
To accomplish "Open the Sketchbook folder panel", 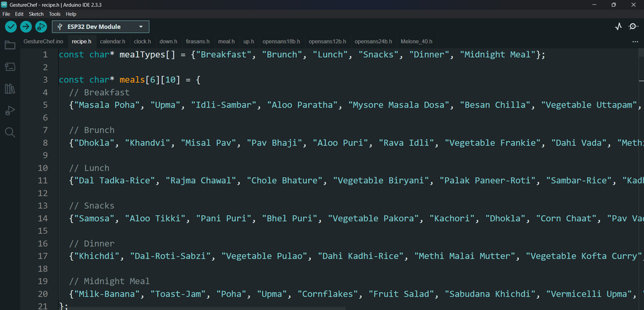I will click(10, 45).
